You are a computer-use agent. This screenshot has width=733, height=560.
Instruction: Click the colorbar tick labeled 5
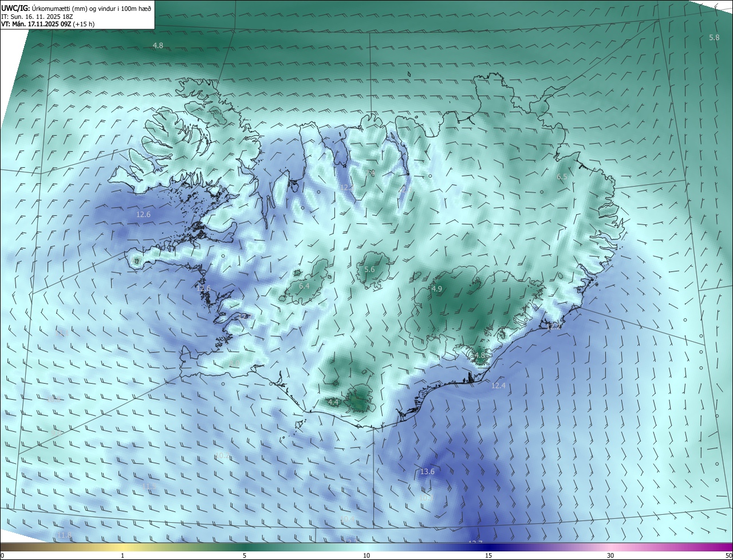point(245,555)
